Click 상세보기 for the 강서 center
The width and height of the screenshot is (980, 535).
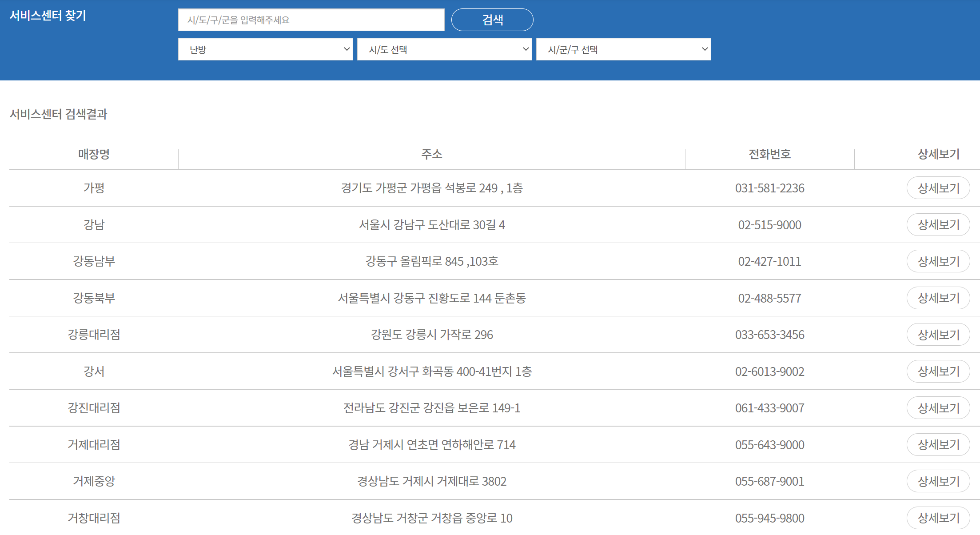click(938, 371)
